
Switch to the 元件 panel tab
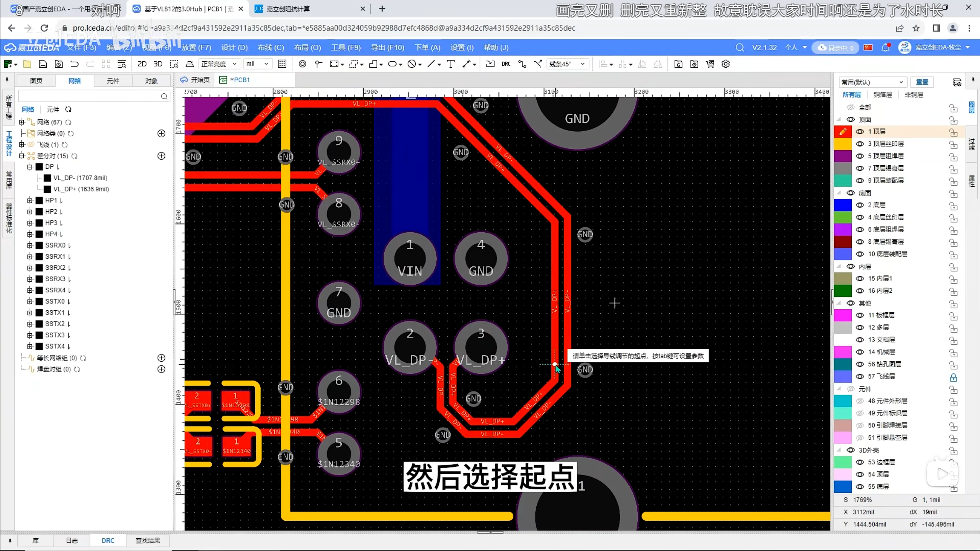coord(113,81)
